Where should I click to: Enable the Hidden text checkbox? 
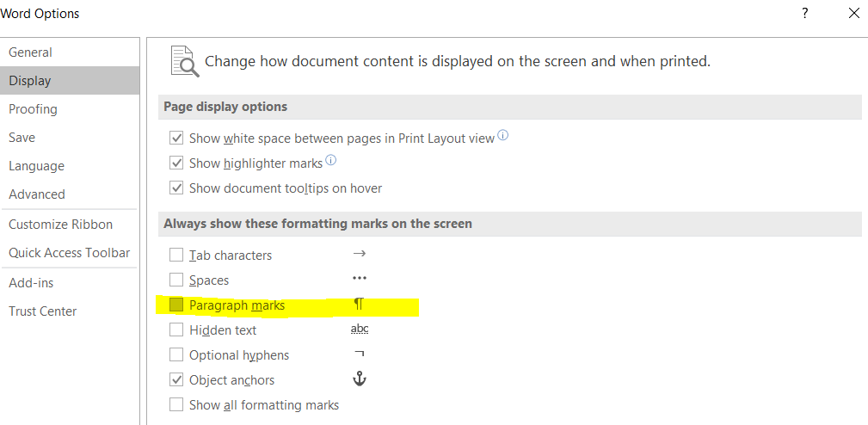click(176, 330)
